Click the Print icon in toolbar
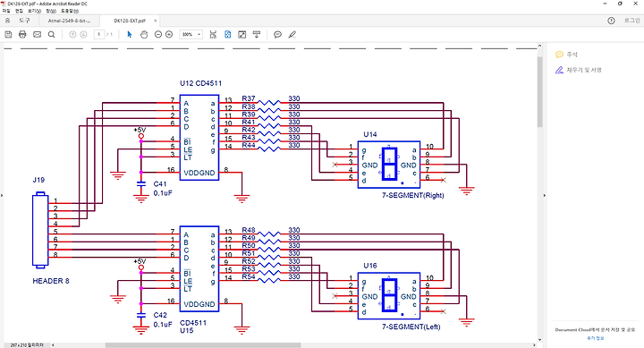 [22, 35]
